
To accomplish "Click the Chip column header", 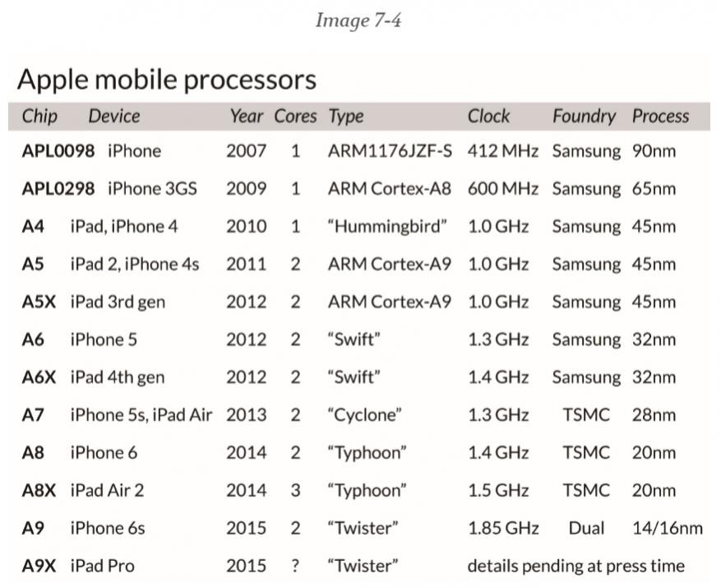I will (x=39, y=117).
